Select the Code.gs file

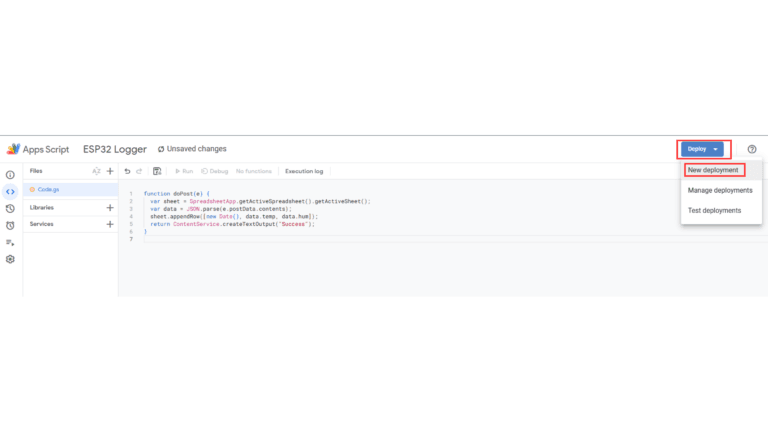[x=71, y=190]
